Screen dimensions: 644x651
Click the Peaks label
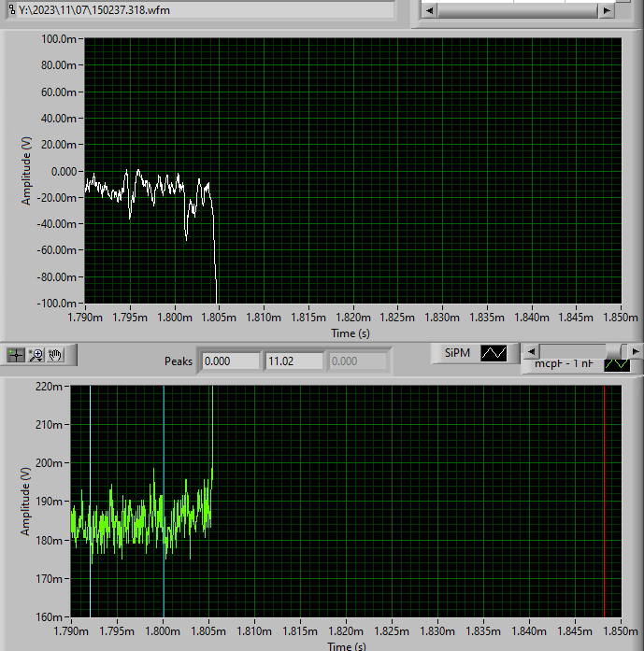[179, 361]
